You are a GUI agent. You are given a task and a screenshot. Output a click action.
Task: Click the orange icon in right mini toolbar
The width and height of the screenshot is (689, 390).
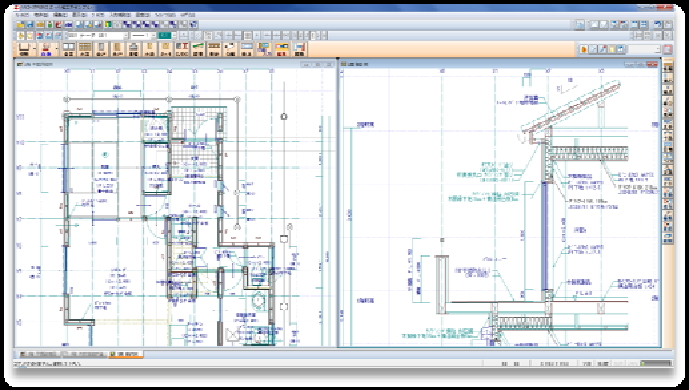coord(584,49)
